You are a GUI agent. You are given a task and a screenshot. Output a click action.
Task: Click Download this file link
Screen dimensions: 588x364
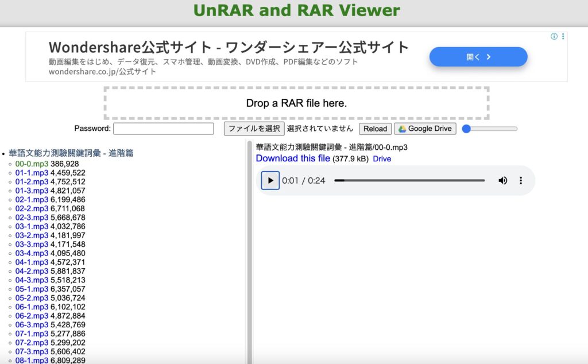coord(293,158)
